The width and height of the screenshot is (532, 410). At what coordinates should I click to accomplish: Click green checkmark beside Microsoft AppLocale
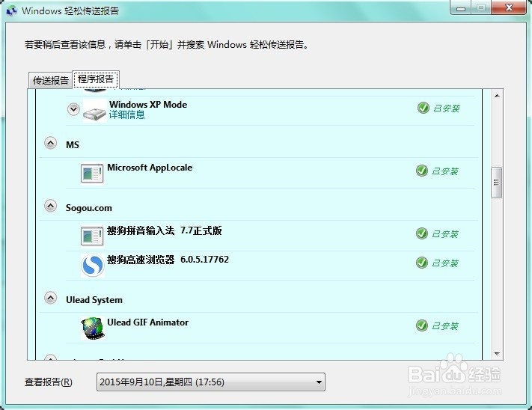pos(422,171)
